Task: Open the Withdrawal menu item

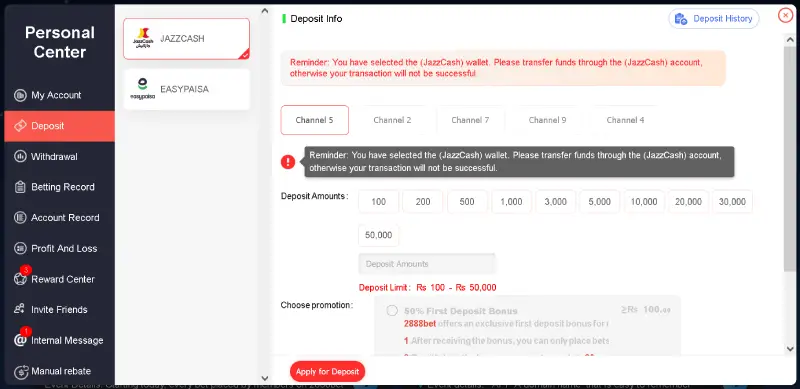Action: 59,157
